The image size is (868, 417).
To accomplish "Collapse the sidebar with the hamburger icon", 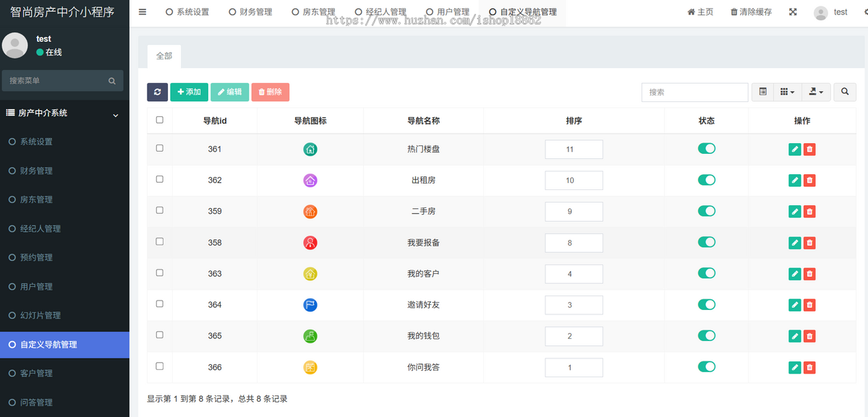I will tap(142, 12).
